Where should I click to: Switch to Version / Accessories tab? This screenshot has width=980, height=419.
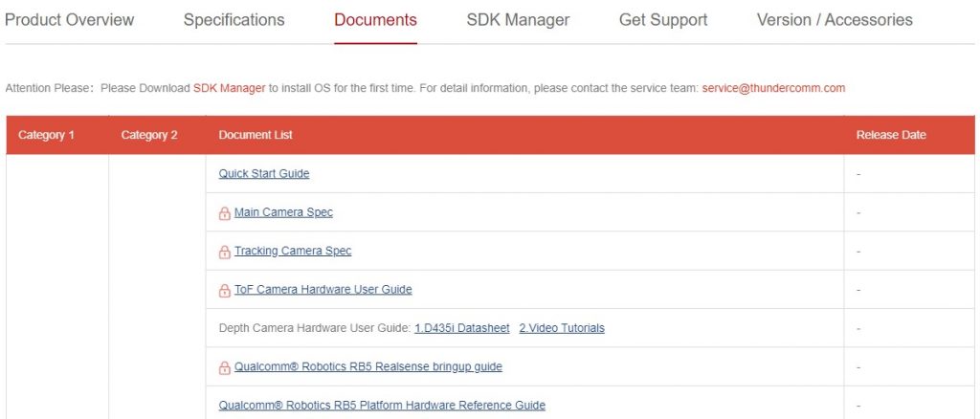(x=835, y=20)
